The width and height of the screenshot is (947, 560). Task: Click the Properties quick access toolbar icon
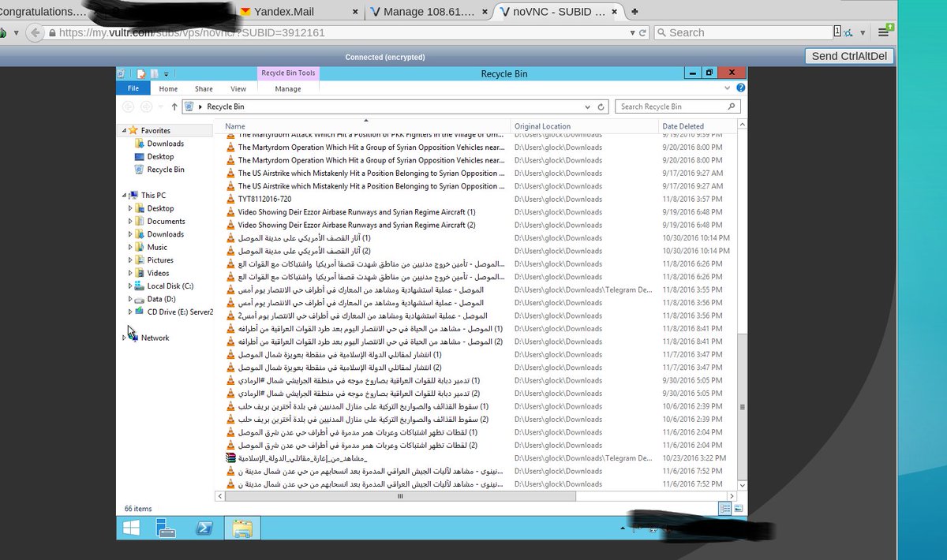click(140, 73)
